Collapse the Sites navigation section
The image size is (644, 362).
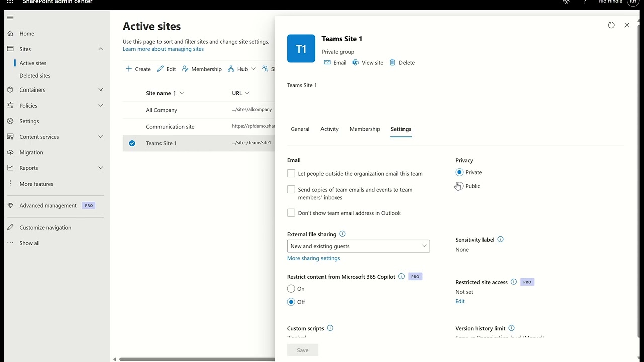pos(101,49)
